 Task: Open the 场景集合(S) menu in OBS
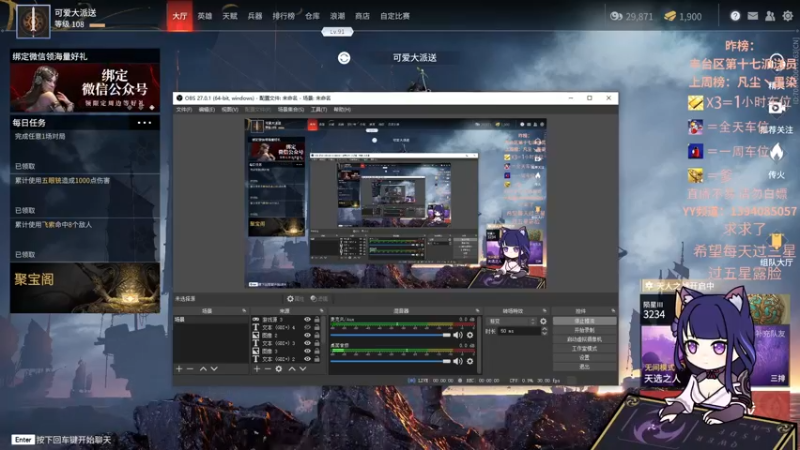(291, 110)
